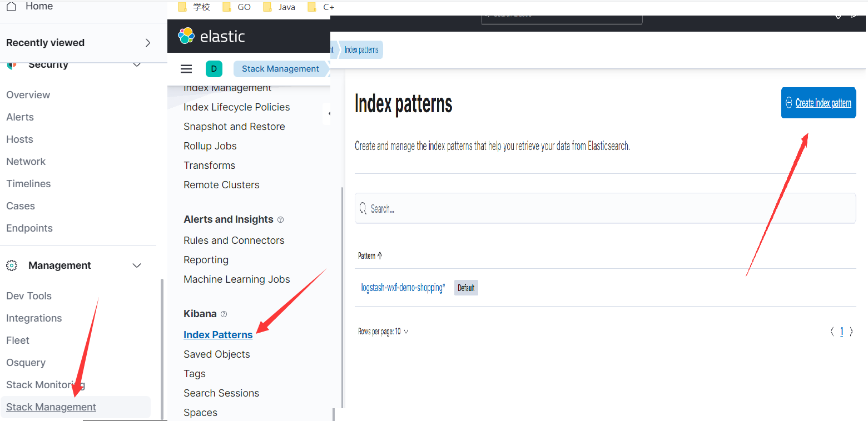The width and height of the screenshot is (868, 421).
Task: Open logstash-wxf-demo-shopping* index pattern
Action: (403, 288)
